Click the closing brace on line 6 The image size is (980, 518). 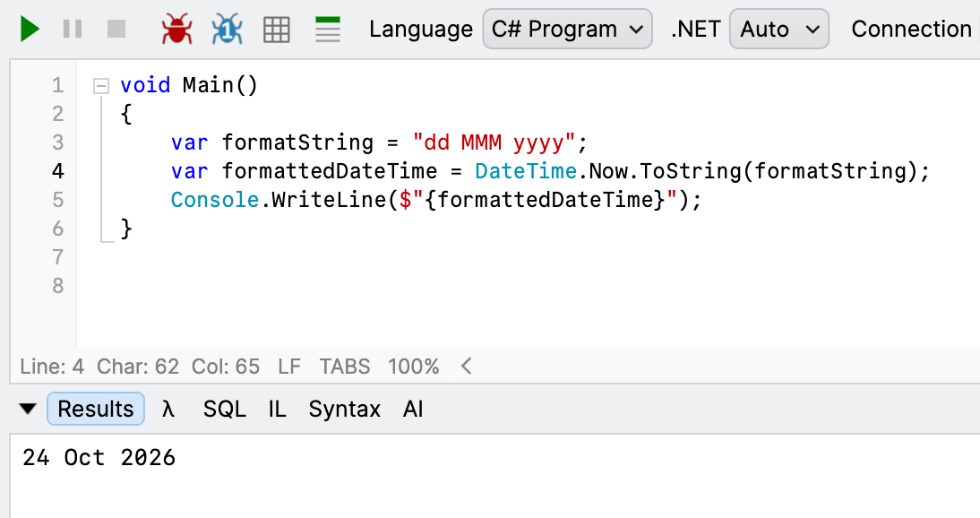coord(126,229)
